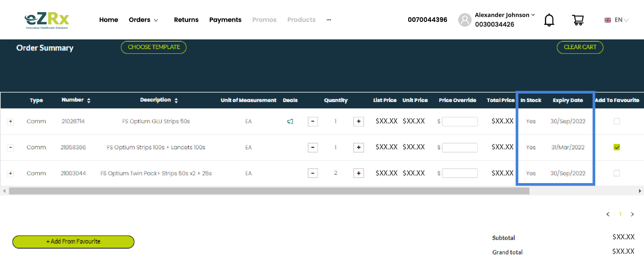Image resolution: width=644 pixels, height=263 pixels.
Task: Click product number 21003044
Action: click(73, 173)
